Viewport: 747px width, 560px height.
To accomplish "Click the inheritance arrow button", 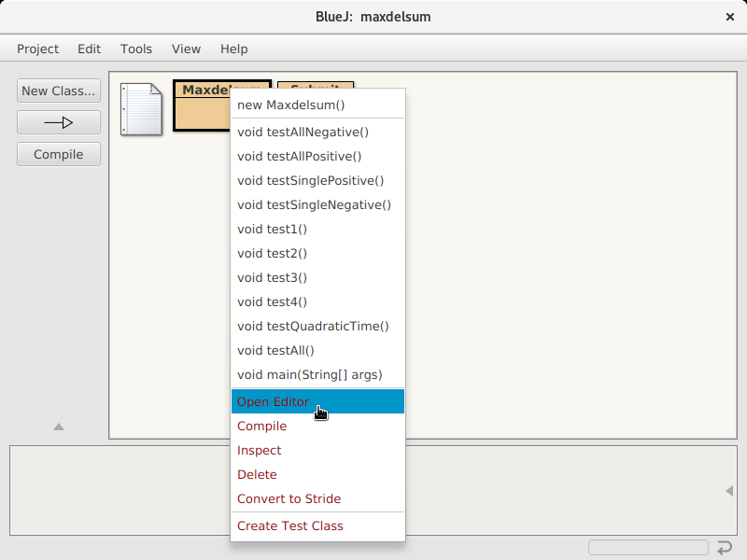I will tap(59, 123).
